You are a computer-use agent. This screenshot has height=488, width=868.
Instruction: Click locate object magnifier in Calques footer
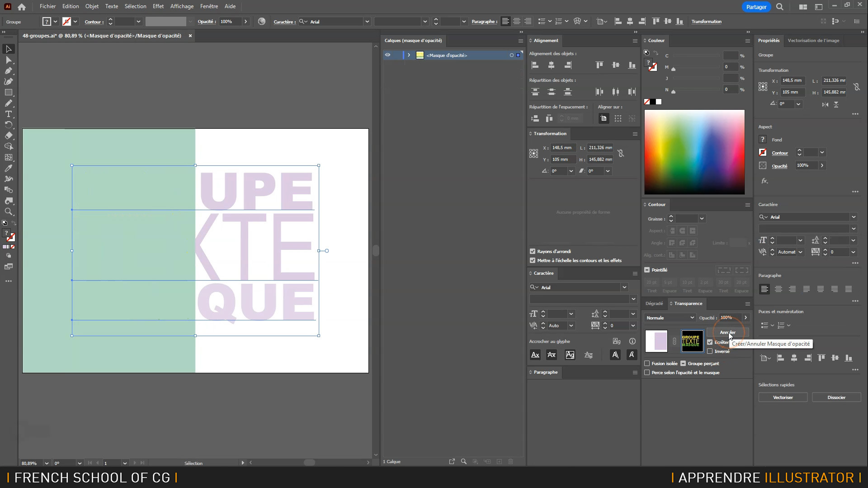click(463, 461)
